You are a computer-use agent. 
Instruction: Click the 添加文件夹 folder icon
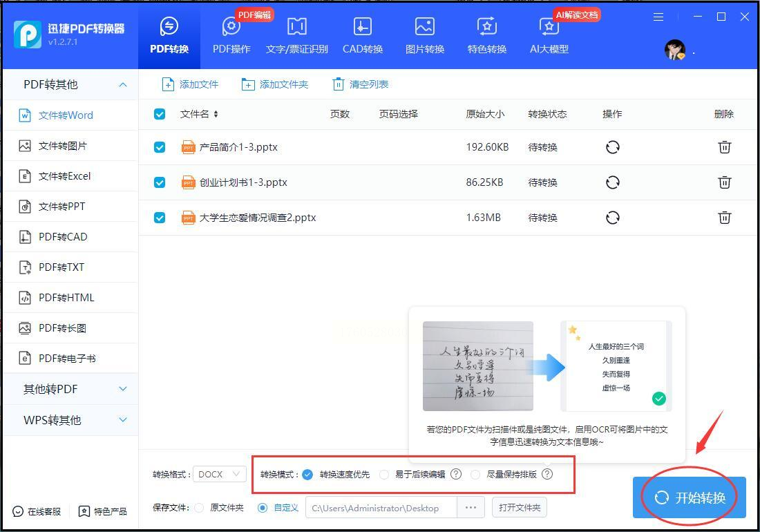[248, 84]
